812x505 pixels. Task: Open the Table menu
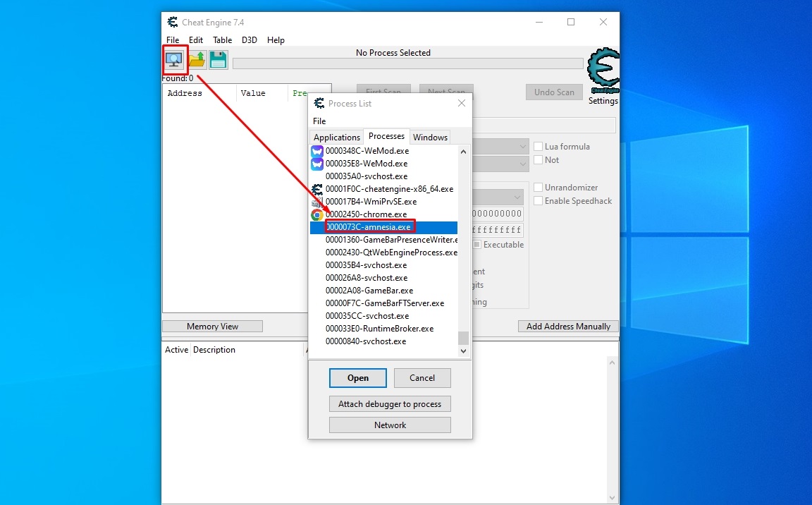point(222,40)
